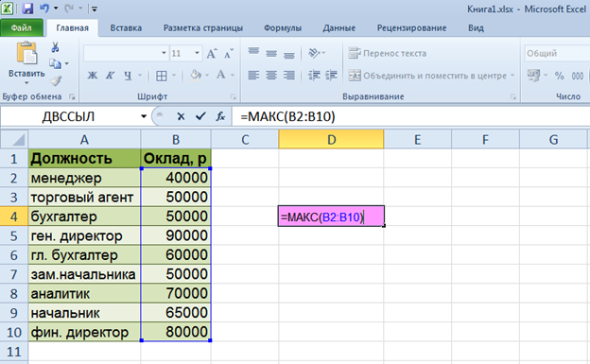Decrease indent
The width and height of the screenshot is (590, 364).
[314, 76]
